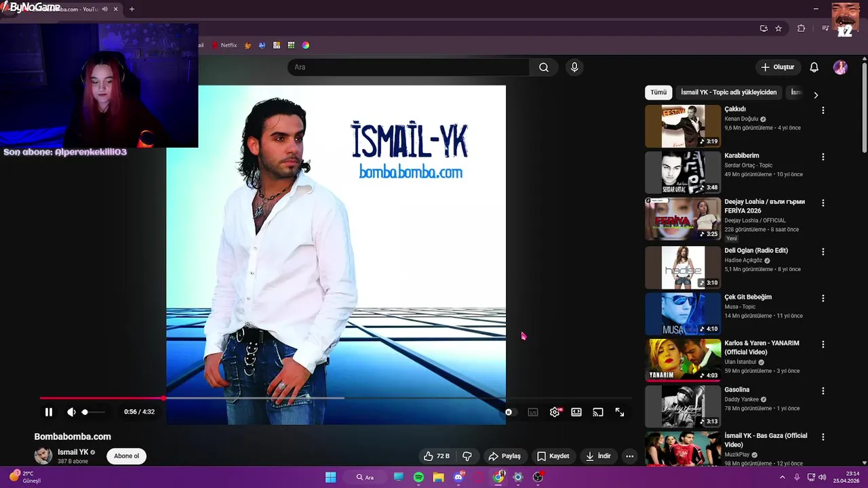This screenshot has width=868, height=488.
Task: Open the Netflix bookmark
Action: 224,45
